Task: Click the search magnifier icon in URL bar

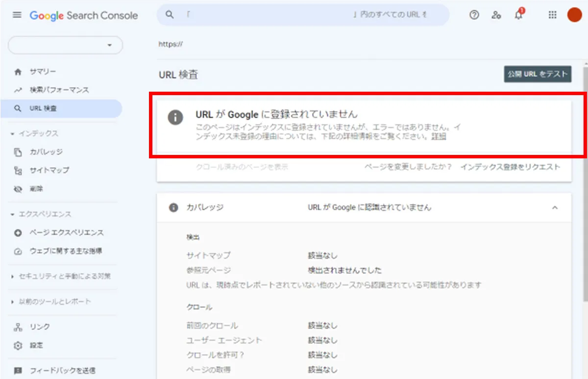Action: coord(170,15)
